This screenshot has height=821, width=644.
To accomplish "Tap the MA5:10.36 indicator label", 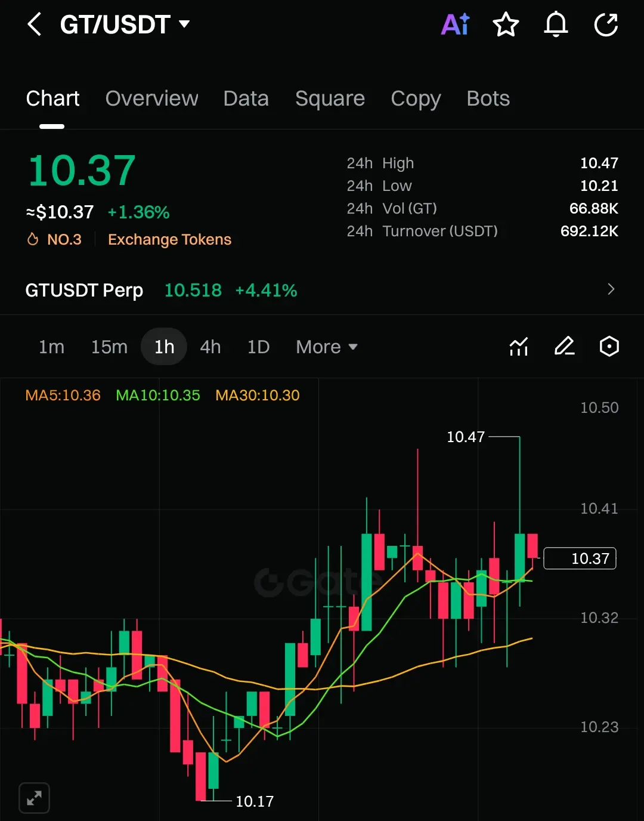I will click(x=63, y=395).
